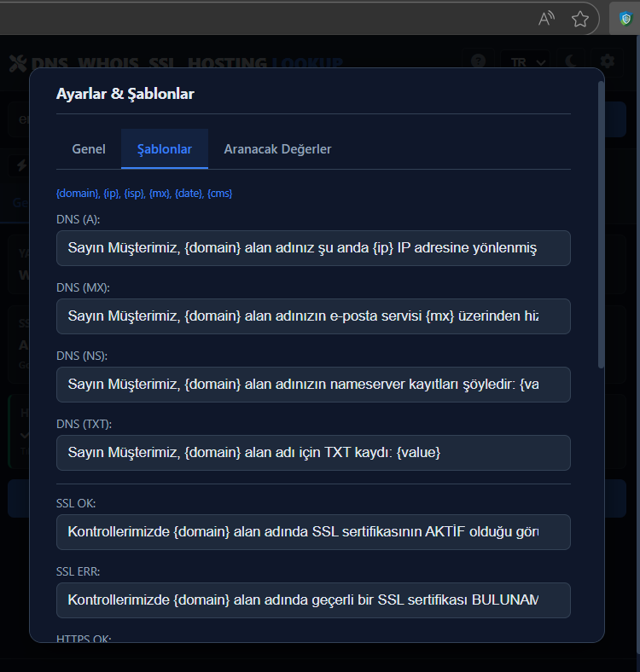
Task: Click the browser Read Aloud icon
Action: (547, 19)
